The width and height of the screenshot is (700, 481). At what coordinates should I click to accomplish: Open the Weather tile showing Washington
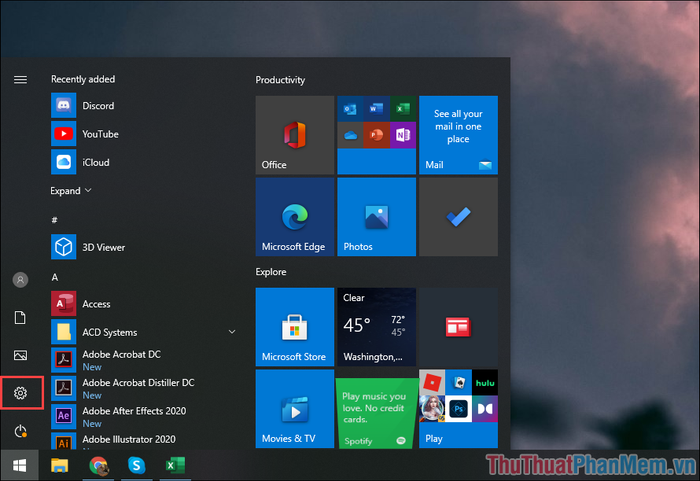click(x=376, y=327)
